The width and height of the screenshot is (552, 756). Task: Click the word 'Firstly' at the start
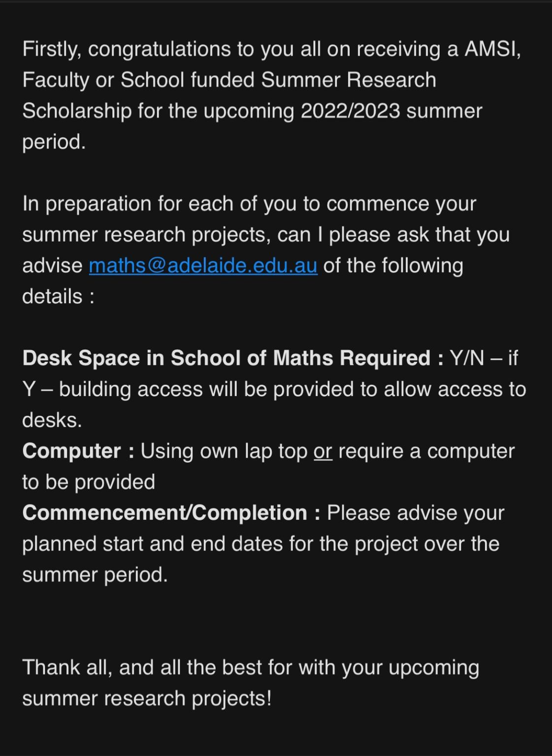[x=52, y=49]
